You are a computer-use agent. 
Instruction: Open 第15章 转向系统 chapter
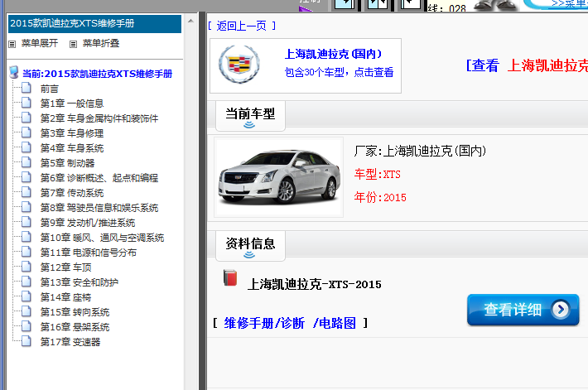click(75, 312)
